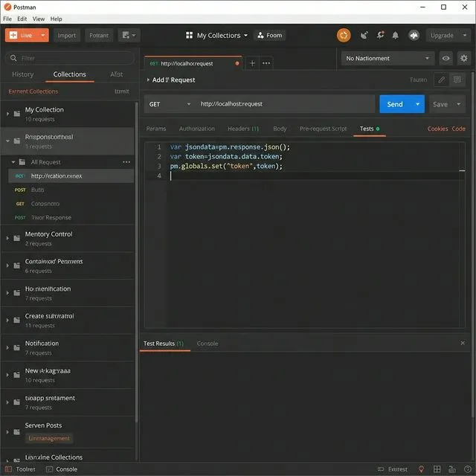Open the three-dots menu beside request tabs
Image resolution: width=476 pixels, height=476 pixels.
(266, 63)
